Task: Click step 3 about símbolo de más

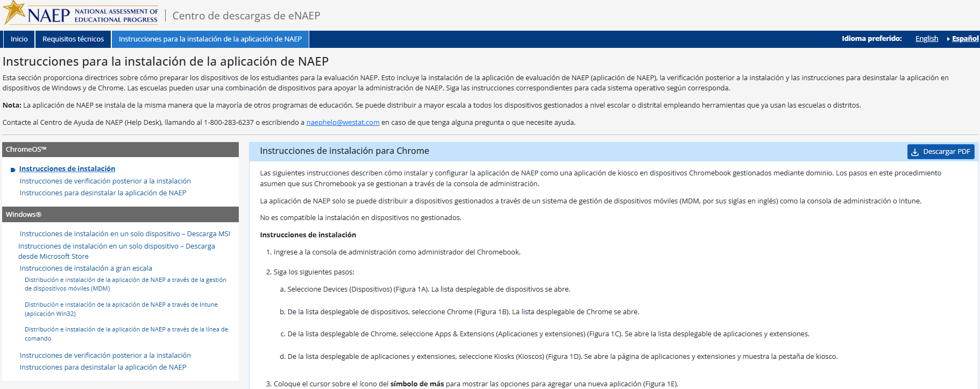Action: [476, 384]
